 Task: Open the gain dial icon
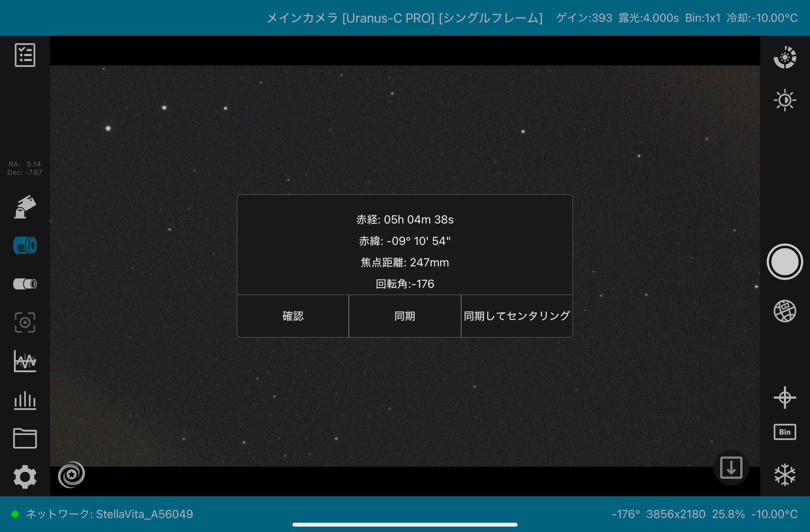click(x=785, y=57)
